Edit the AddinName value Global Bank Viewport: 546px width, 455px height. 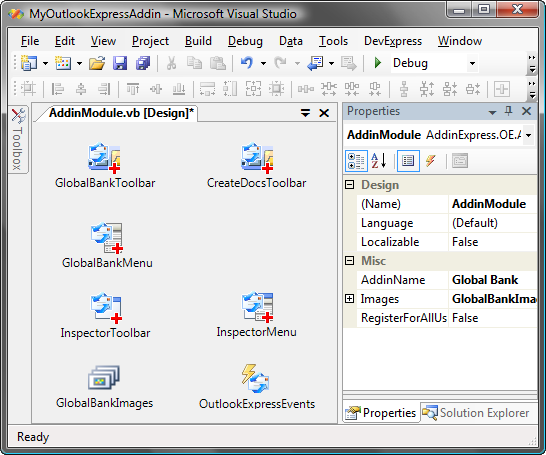pyautogui.click(x=492, y=280)
